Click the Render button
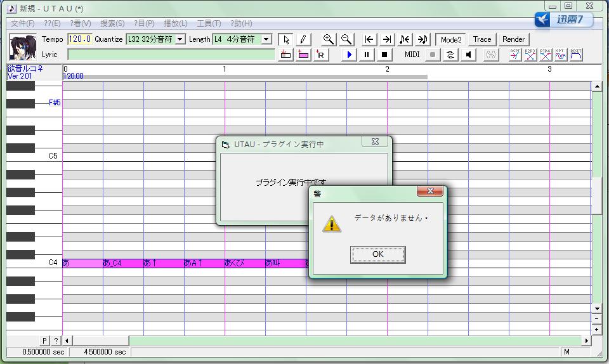This screenshot has height=364, width=609. click(513, 39)
